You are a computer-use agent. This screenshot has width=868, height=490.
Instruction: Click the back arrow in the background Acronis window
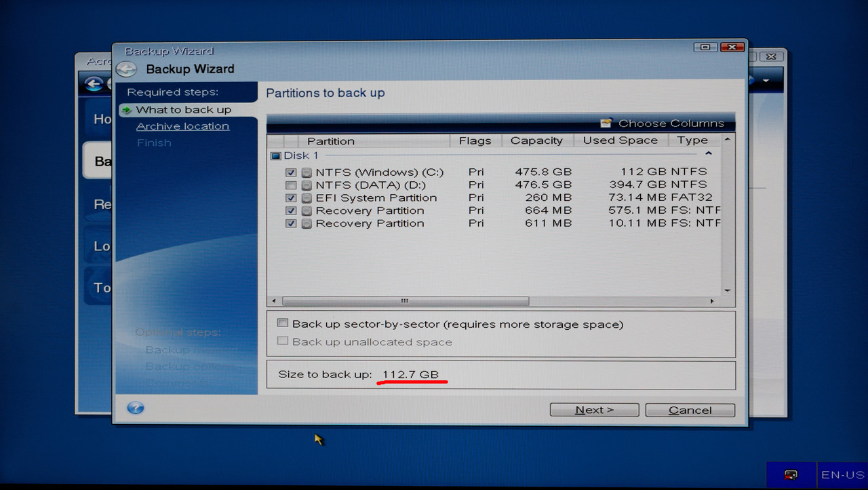click(94, 84)
